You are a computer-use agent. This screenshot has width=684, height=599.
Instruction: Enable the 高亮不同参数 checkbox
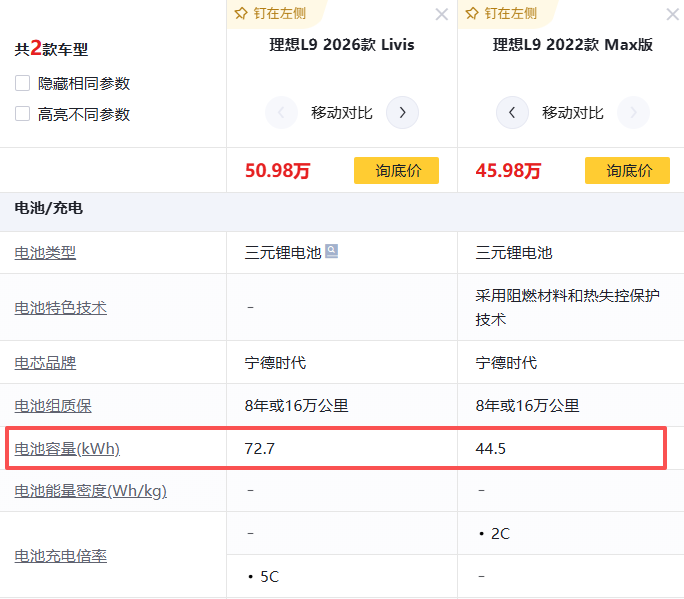(x=22, y=114)
